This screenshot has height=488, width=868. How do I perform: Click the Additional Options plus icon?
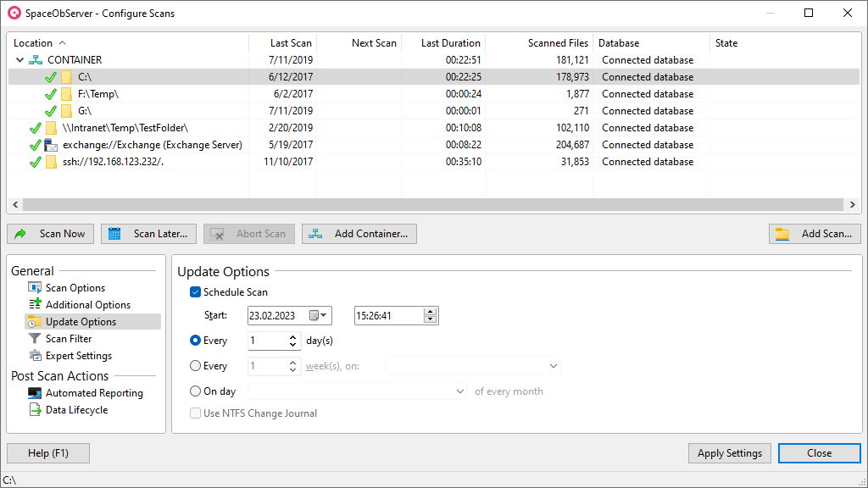point(35,305)
